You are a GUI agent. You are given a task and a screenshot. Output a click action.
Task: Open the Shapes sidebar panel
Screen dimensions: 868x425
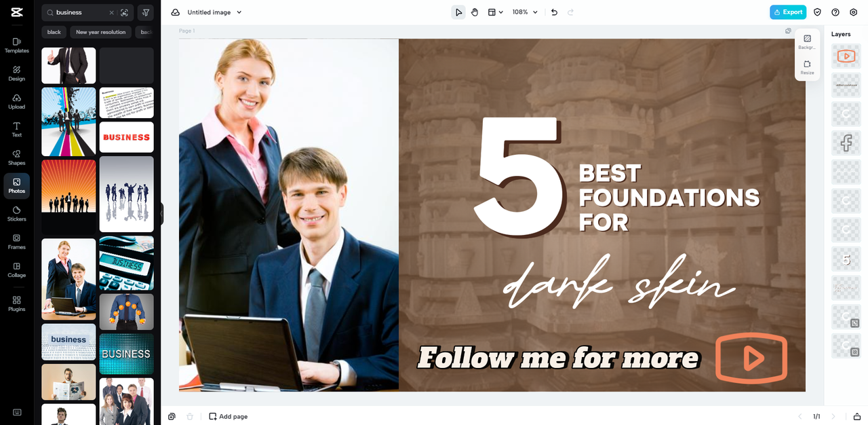(x=16, y=158)
